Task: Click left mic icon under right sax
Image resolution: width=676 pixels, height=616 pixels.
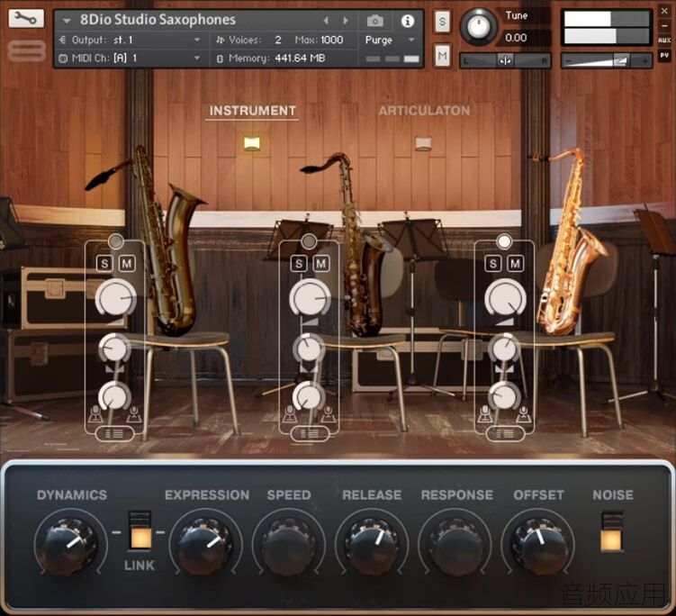Action: 485,414
